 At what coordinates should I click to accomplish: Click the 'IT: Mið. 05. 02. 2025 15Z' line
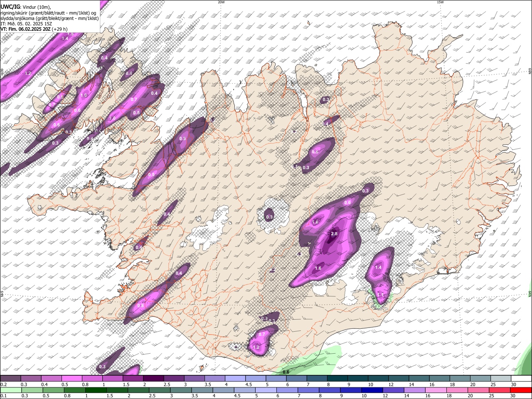(26, 24)
